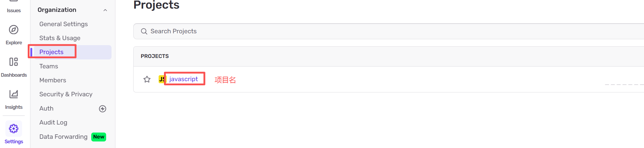This screenshot has height=148, width=644.
Task: Click the Settings gear icon
Action: (14, 129)
